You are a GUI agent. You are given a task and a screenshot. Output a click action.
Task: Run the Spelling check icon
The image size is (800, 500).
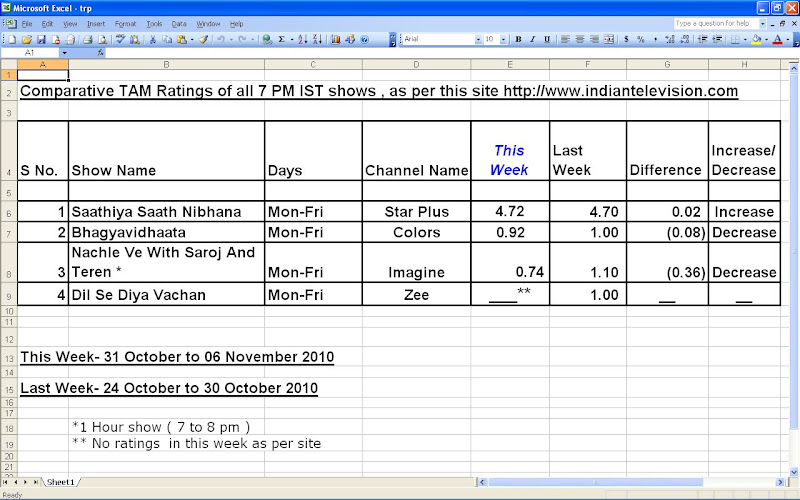[x=120, y=39]
